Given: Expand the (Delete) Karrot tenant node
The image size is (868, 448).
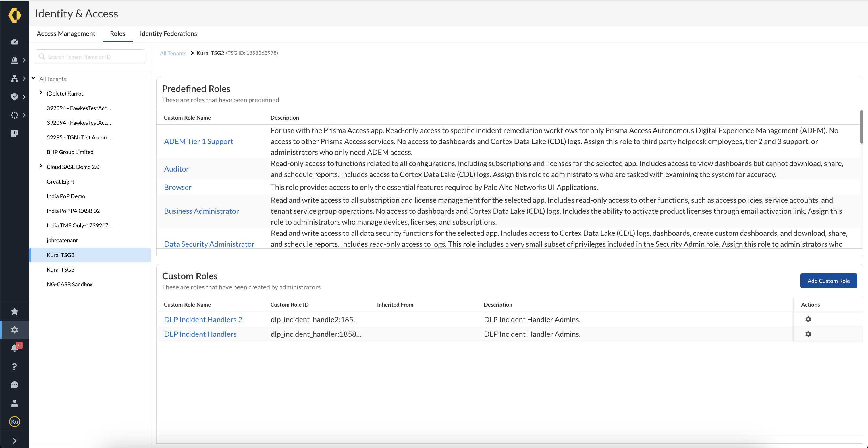Looking at the screenshot, I should (x=41, y=93).
